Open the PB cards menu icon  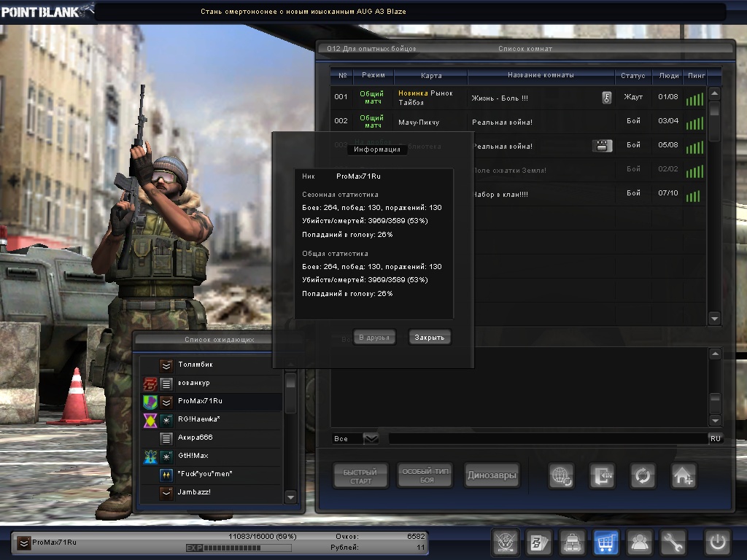pos(539,542)
